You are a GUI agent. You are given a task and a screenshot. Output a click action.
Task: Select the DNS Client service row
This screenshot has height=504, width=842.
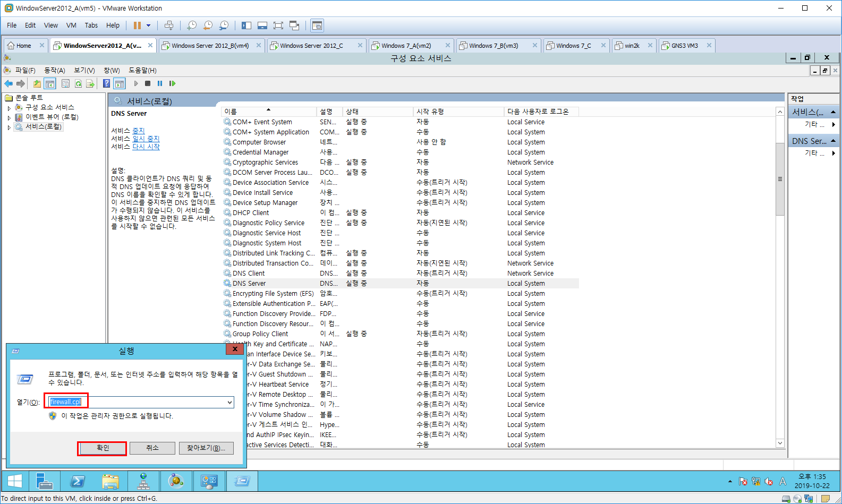(400, 274)
